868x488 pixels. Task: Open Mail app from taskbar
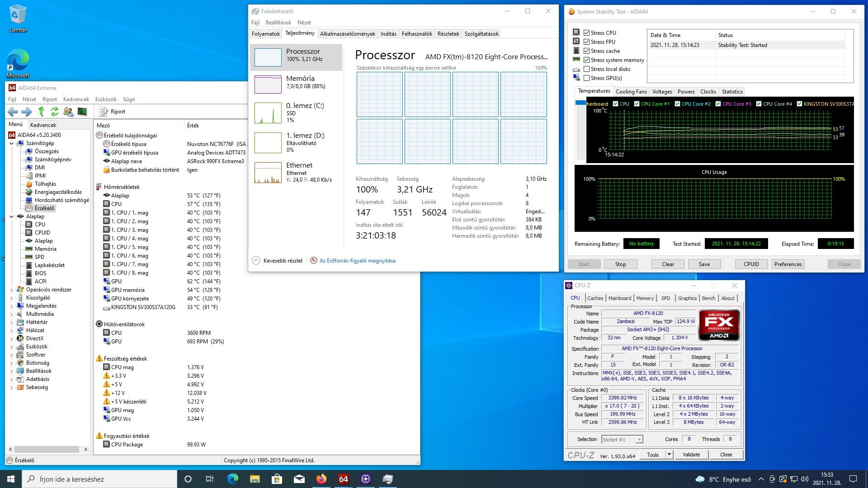pyautogui.click(x=299, y=479)
